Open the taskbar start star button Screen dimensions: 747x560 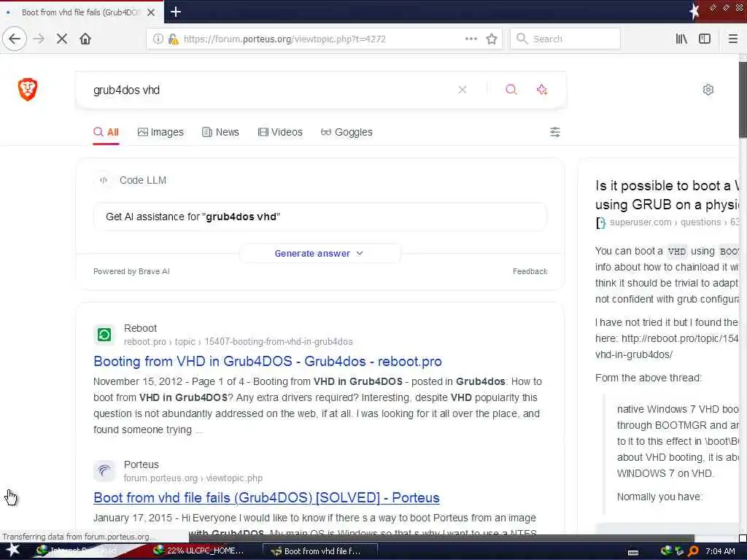(x=13, y=550)
